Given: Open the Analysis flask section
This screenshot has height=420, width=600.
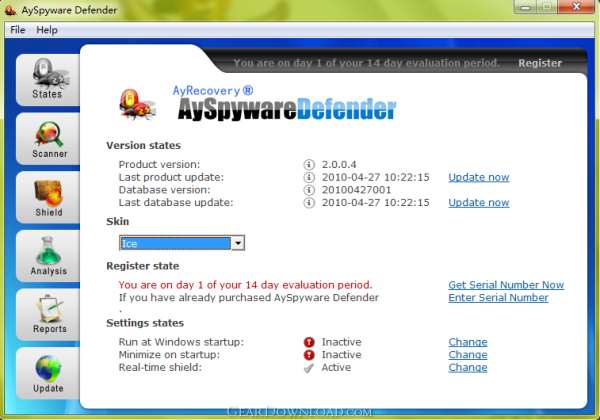Looking at the screenshot, I should coord(47,256).
